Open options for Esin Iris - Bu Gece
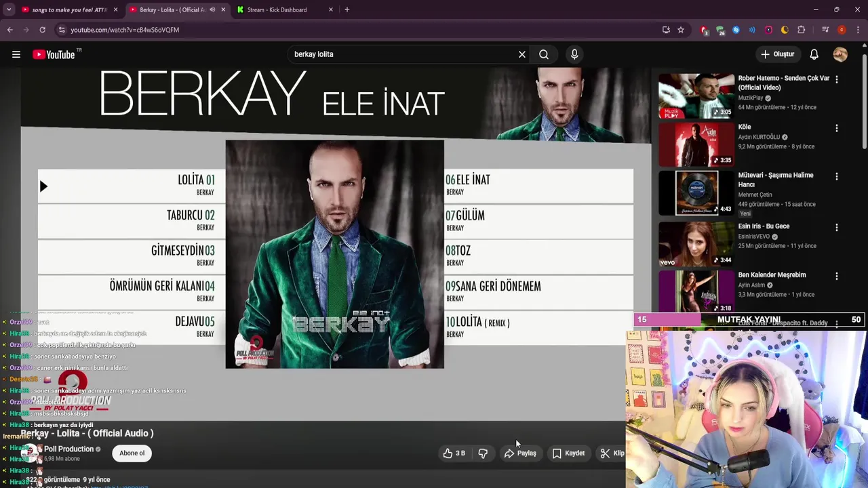This screenshot has width=868, height=488. tap(836, 228)
